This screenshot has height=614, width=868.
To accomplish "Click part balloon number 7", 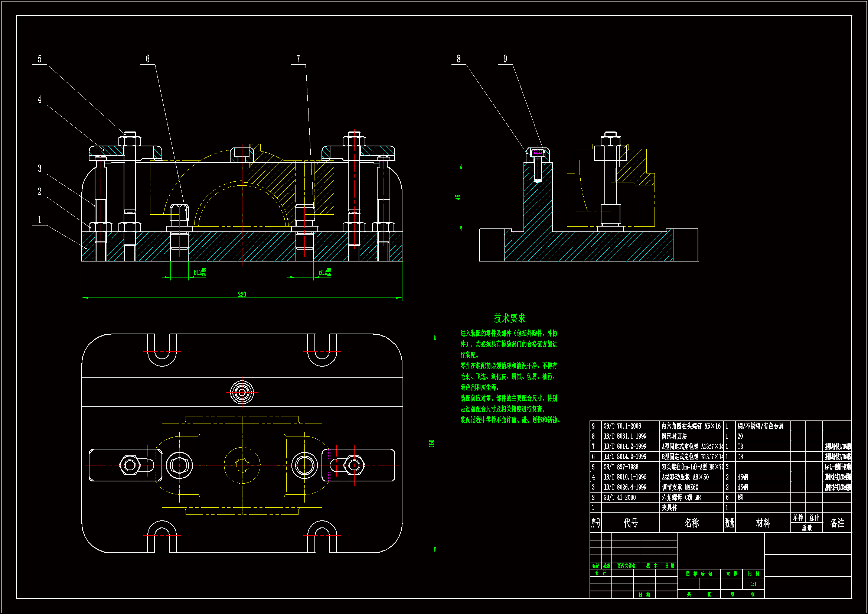I will click(298, 59).
